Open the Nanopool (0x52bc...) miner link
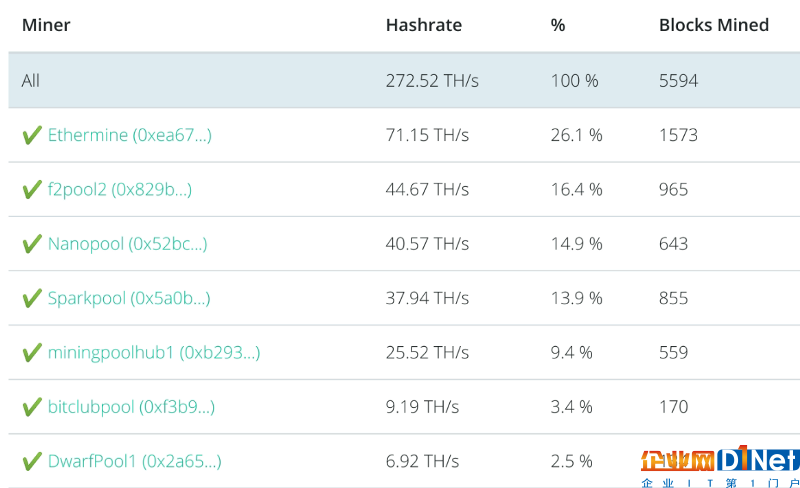Image resolution: width=800 pixels, height=488 pixels. pyautogui.click(x=128, y=244)
